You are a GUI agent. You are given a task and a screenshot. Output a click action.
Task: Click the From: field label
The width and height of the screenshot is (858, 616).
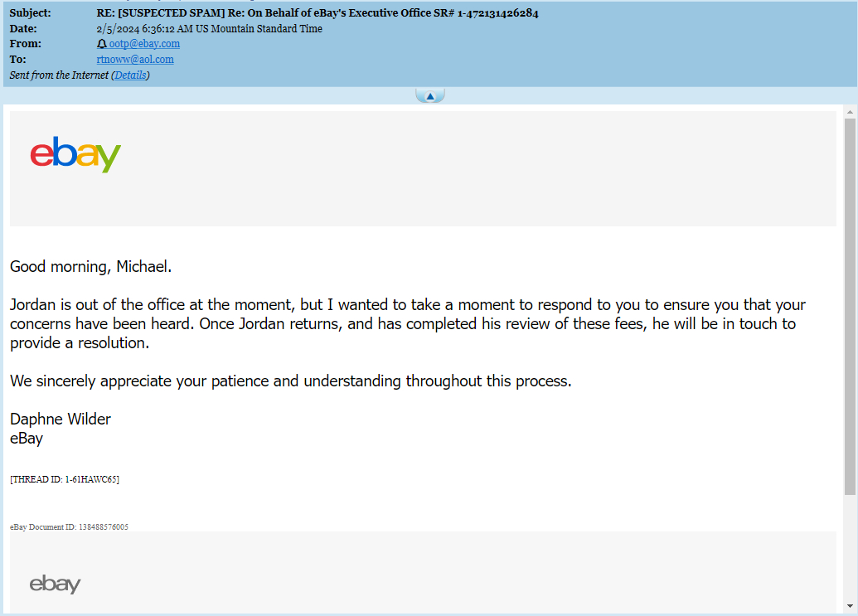coord(25,44)
